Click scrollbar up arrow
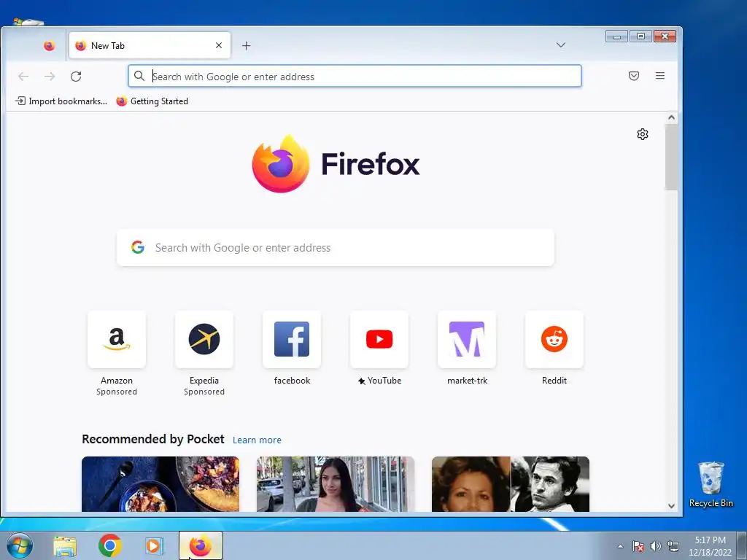 (x=671, y=117)
